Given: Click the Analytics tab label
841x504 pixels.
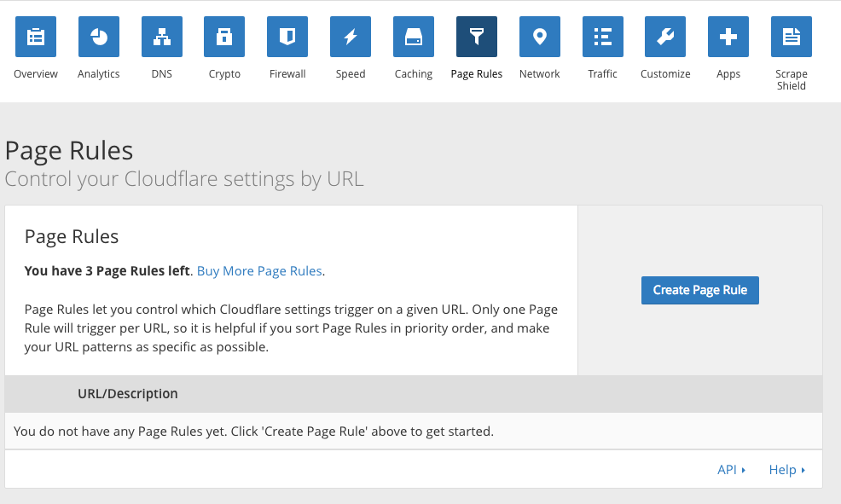Looking at the screenshot, I should coord(99,74).
